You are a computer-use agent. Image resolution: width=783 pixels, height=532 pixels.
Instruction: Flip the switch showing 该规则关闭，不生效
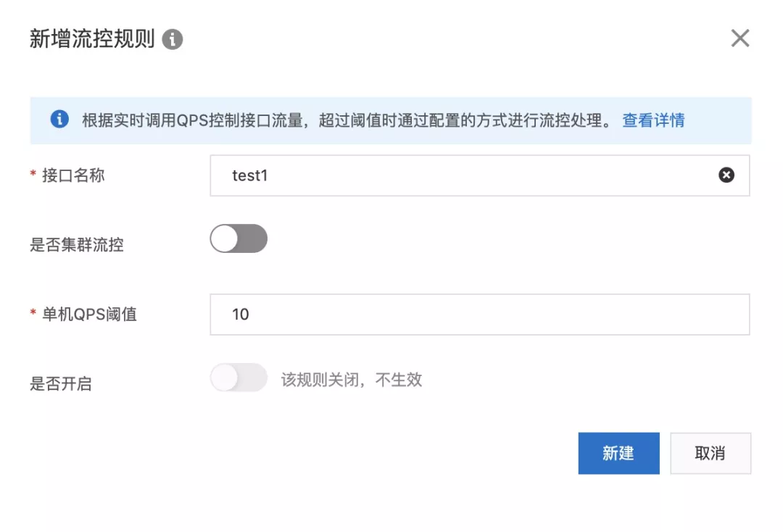pyautogui.click(x=239, y=377)
